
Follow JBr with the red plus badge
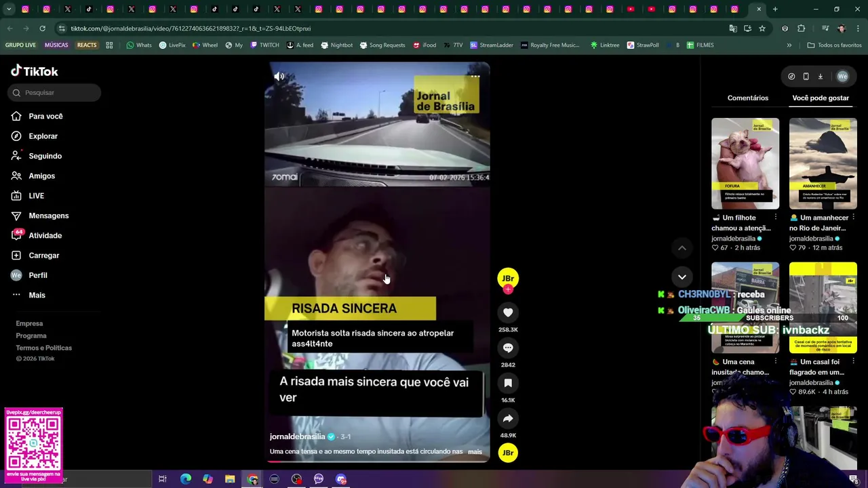click(x=508, y=289)
